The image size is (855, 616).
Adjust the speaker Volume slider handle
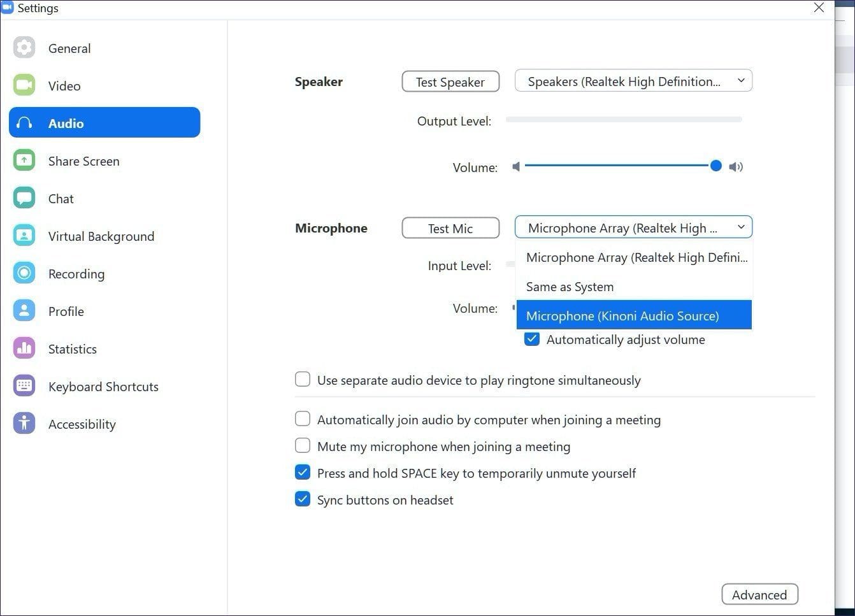click(716, 166)
